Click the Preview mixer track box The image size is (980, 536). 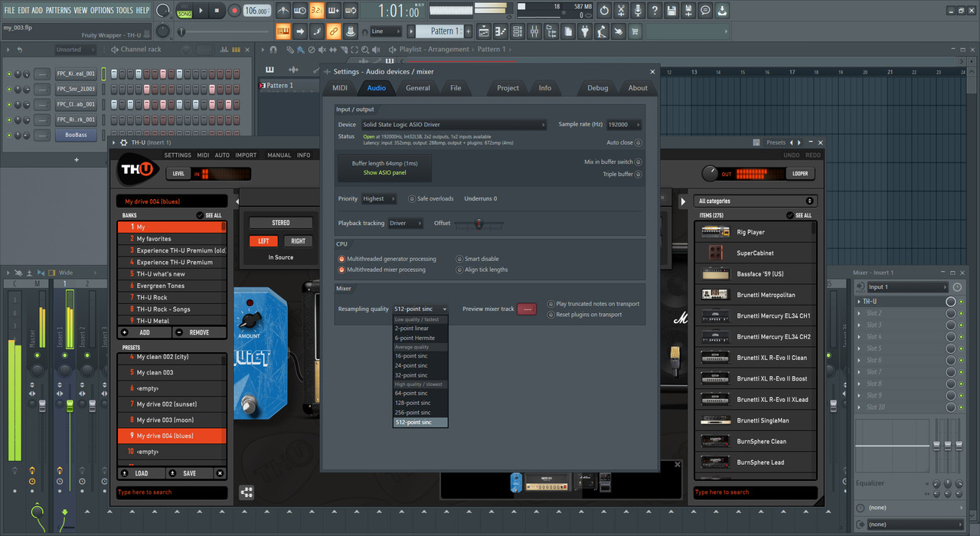point(527,309)
